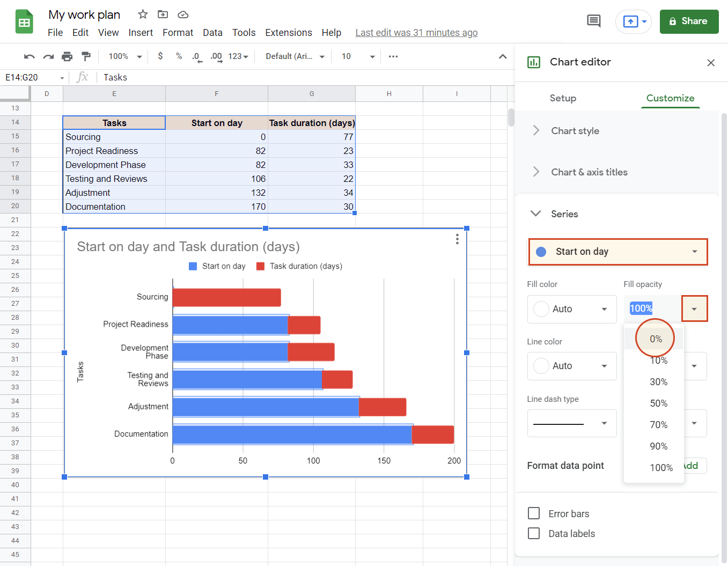Click the Google Sheets home icon
This screenshot has height=566, width=728.
25,21
